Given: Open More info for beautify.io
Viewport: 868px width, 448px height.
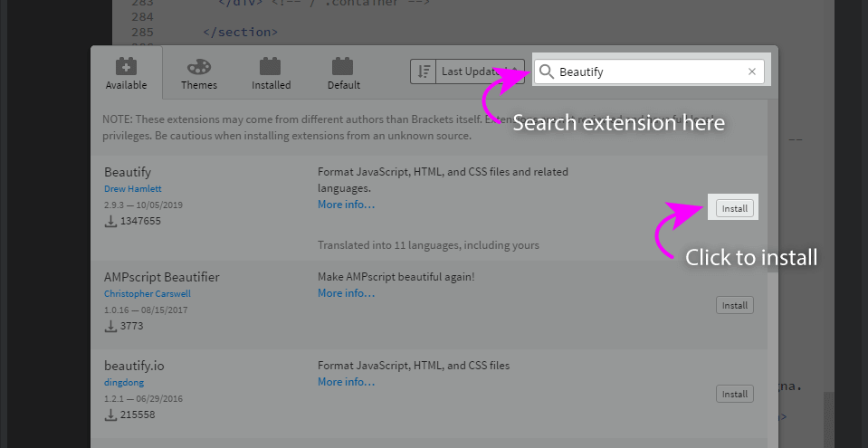Looking at the screenshot, I should point(346,382).
